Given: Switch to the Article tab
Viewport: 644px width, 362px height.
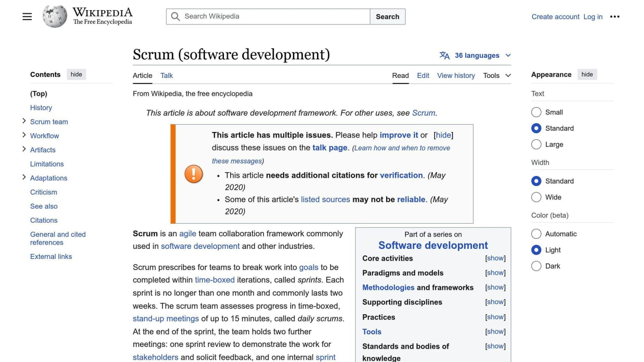Looking at the screenshot, I should pyautogui.click(x=143, y=75).
